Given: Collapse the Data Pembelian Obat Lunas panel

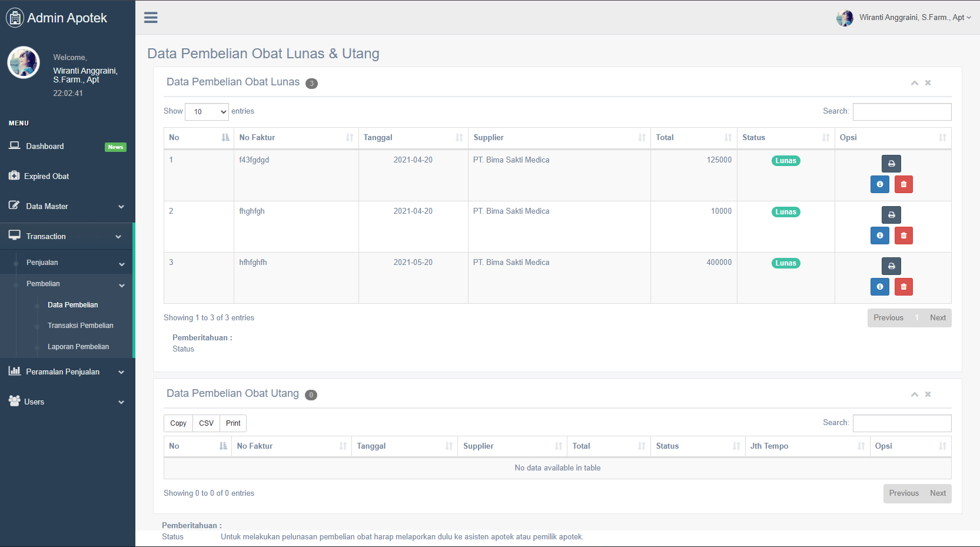Looking at the screenshot, I should point(914,83).
